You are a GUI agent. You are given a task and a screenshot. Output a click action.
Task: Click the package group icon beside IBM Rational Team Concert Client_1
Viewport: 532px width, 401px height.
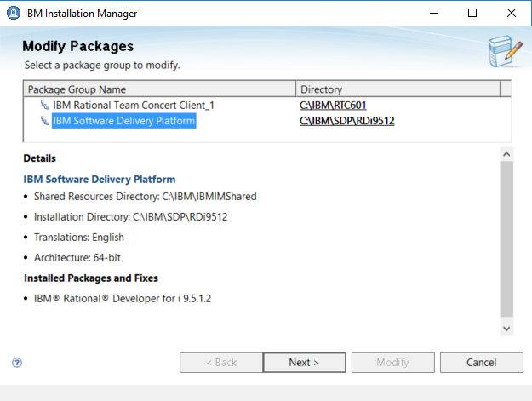45,106
